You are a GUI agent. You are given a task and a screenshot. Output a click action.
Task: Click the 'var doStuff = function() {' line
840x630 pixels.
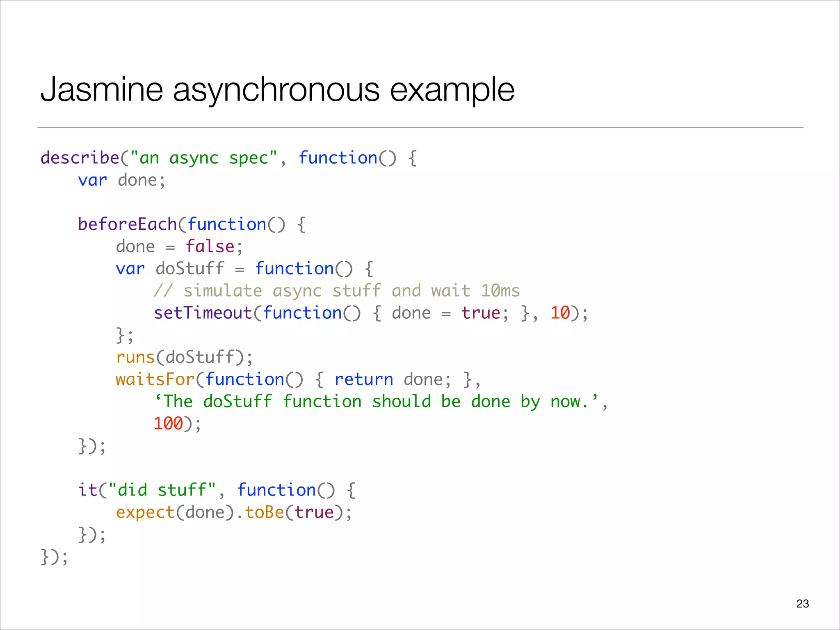244,269
